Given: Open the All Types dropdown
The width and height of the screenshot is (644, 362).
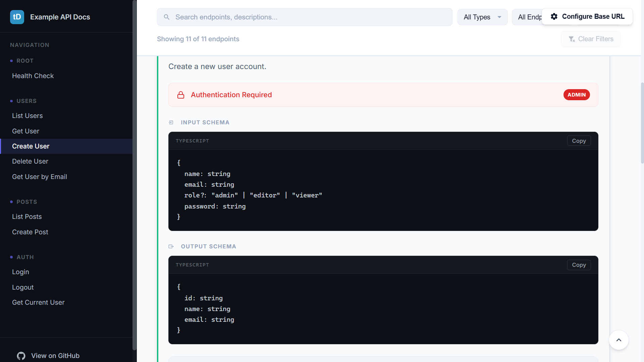Looking at the screenshot, I should pyautogui.click(x=482, y=17).
